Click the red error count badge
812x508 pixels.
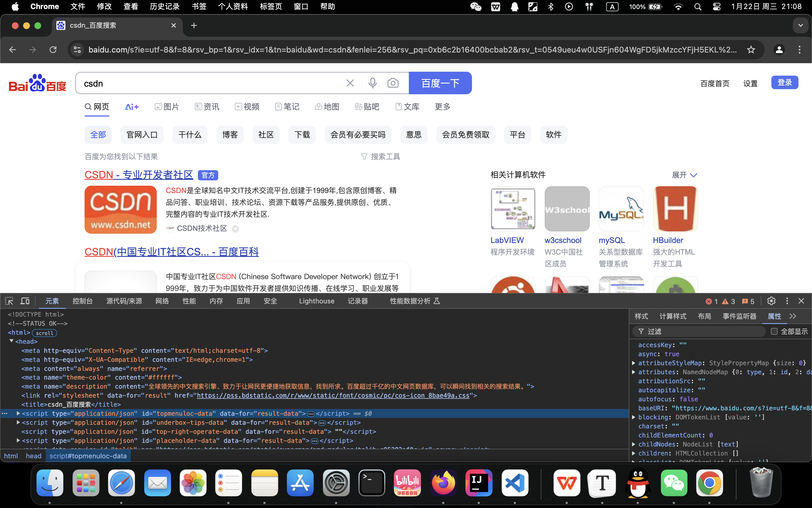click(x=711, y=301)
